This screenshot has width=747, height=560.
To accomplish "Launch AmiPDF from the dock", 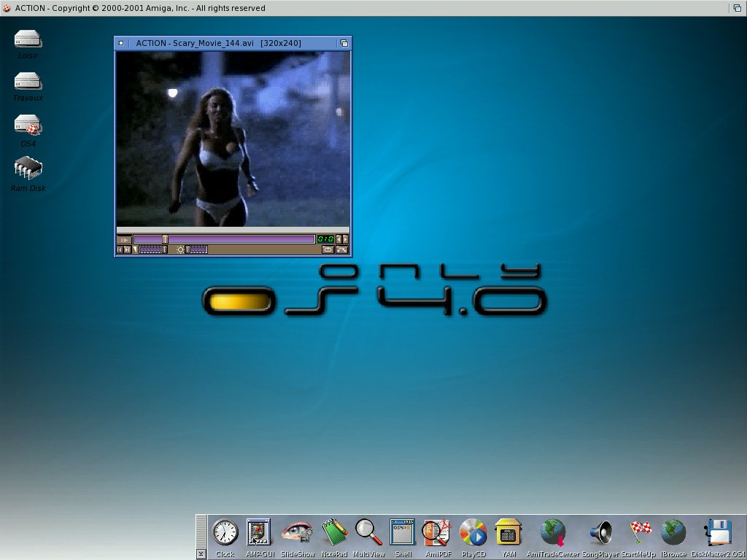I will pos(437,532).
